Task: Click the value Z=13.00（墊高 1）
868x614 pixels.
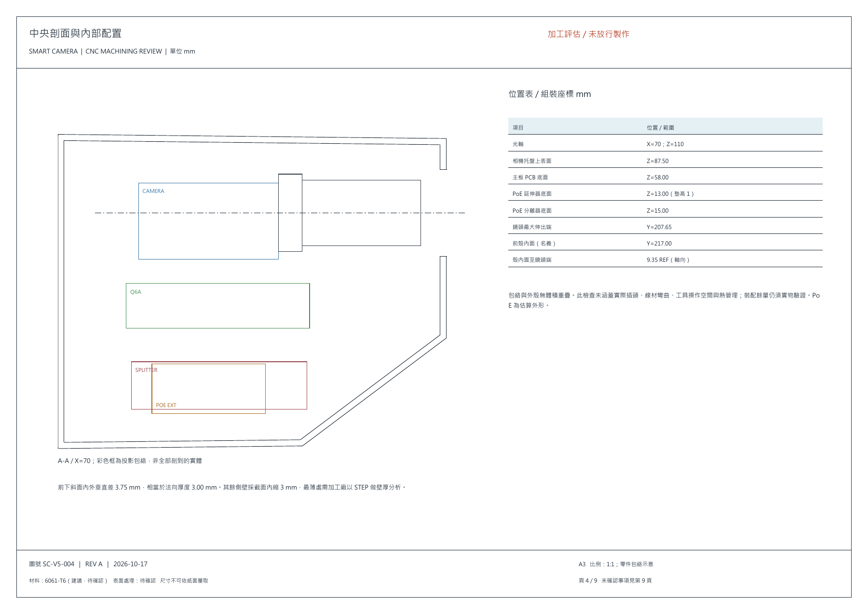Action: pos(671,194)
